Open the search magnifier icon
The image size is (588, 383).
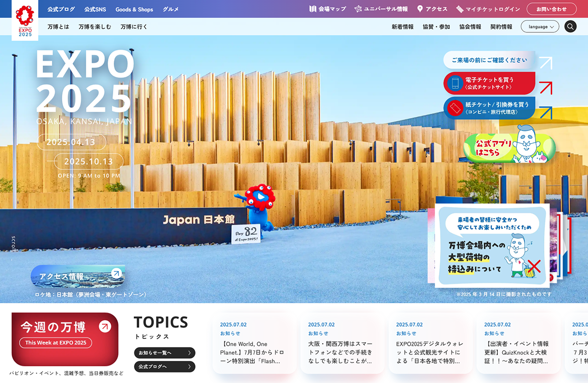[570, 26]
